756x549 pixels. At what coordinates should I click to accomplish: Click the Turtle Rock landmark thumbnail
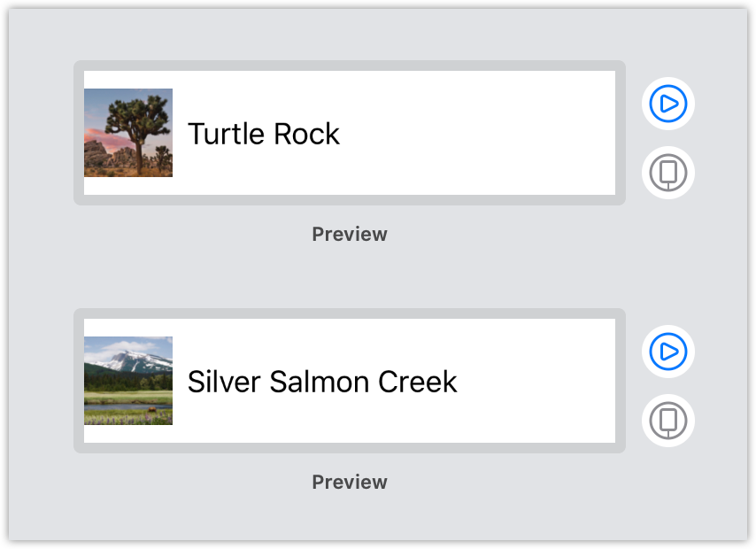tap(128, 133)
